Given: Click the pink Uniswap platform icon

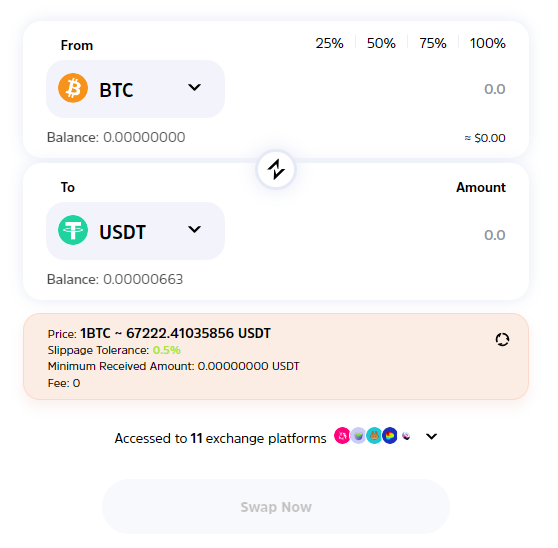Looking at the screenshot, I should click(x=342, y=436).
